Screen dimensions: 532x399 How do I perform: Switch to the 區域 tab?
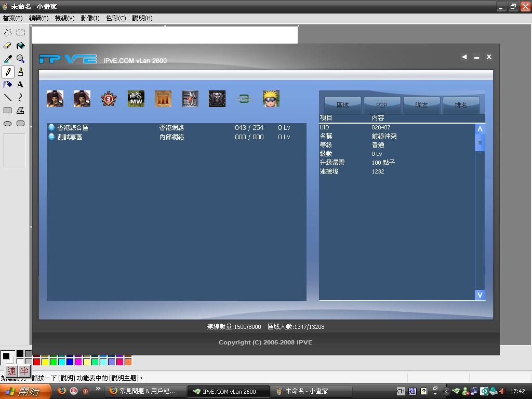pyautogui.click(x=343, y=105)
